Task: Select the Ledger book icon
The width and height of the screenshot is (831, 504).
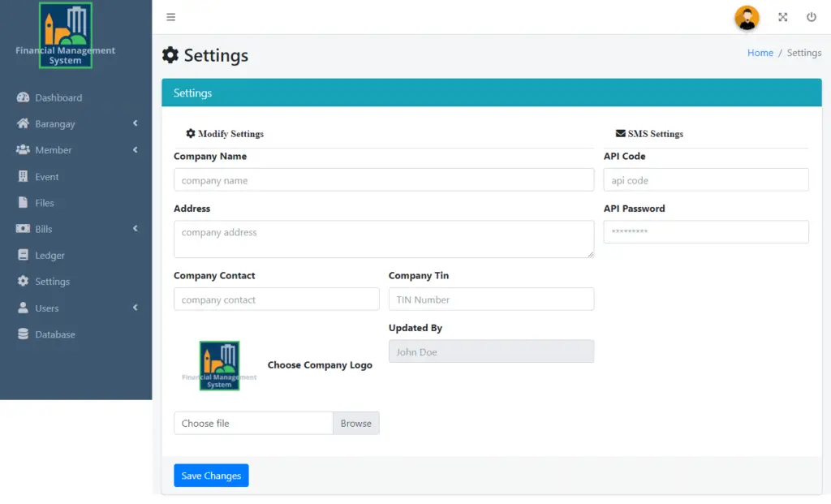Action: coord(22,255)
